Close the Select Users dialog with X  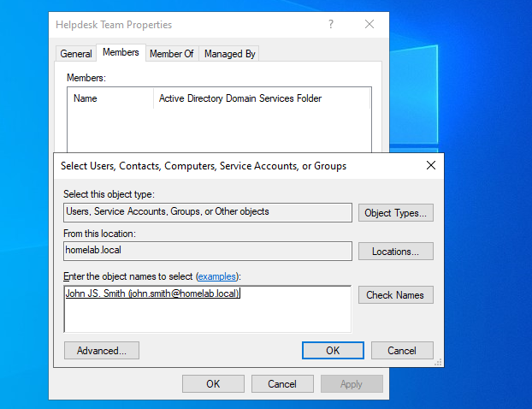coord(431,165)
